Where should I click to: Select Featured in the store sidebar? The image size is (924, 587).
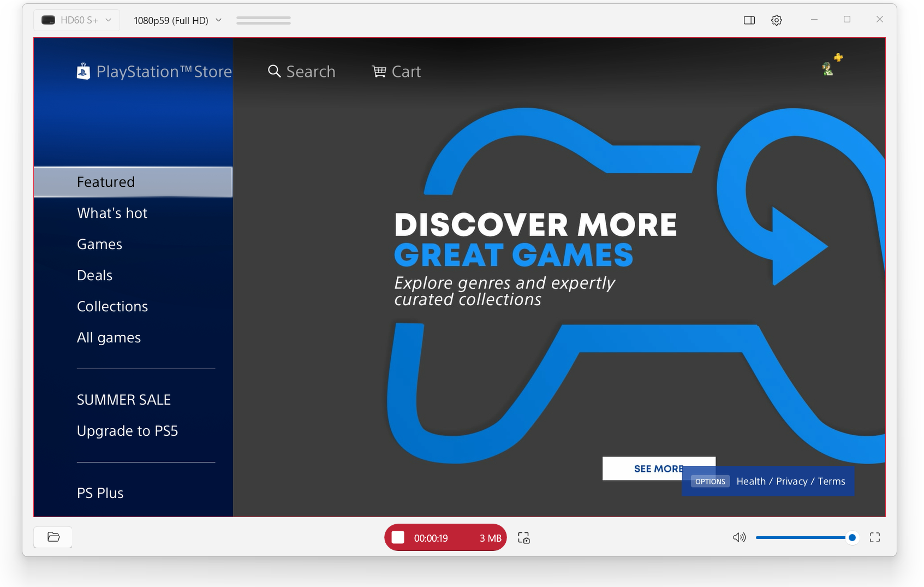(x=105, y=182)
